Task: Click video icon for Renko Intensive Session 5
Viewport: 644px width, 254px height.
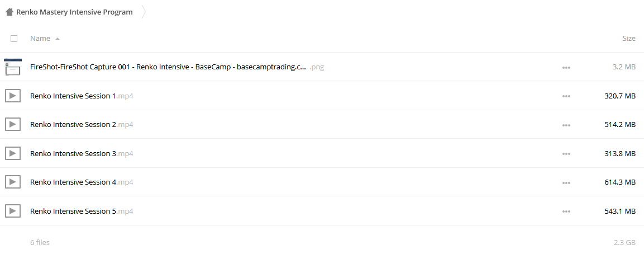Action: click(13, 211)
